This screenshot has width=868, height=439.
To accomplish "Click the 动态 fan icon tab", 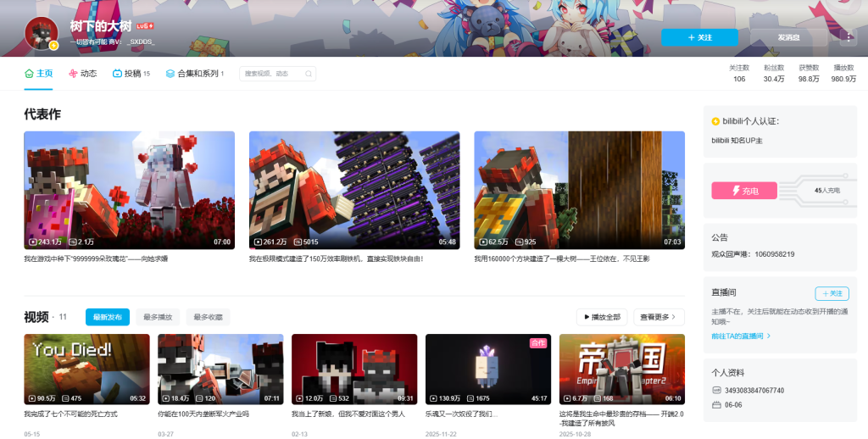I will [x=73, y=74].
